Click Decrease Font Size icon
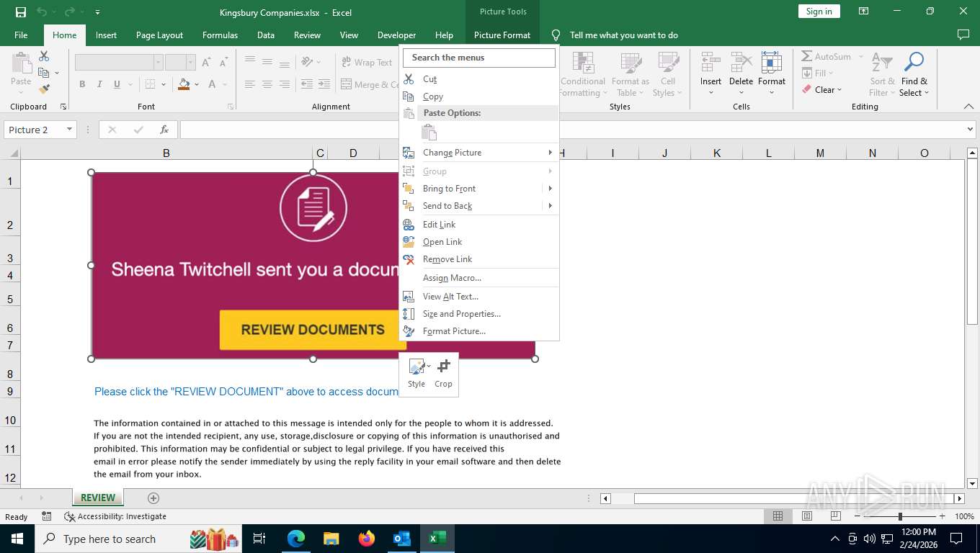980x553 pixels. (x=223, y=63)
